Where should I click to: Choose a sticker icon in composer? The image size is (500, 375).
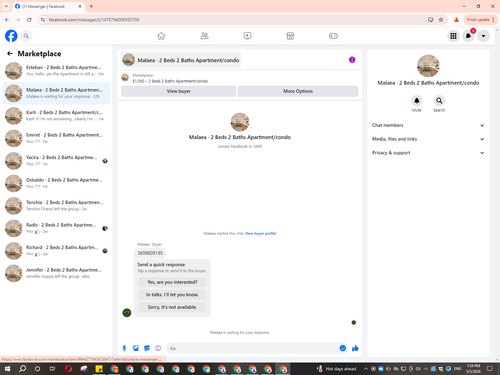pos(147,348)
